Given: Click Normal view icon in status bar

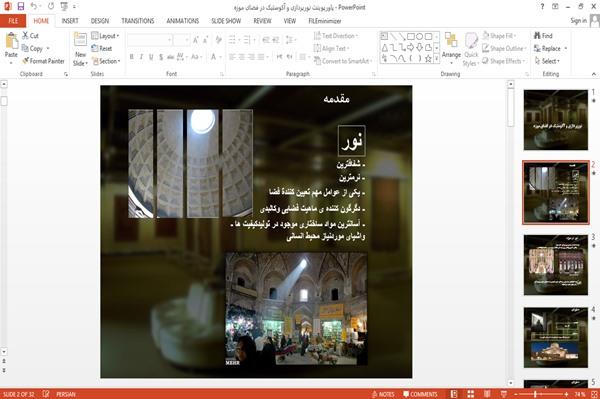Looking at the screenshot, I should coord(454,394).
